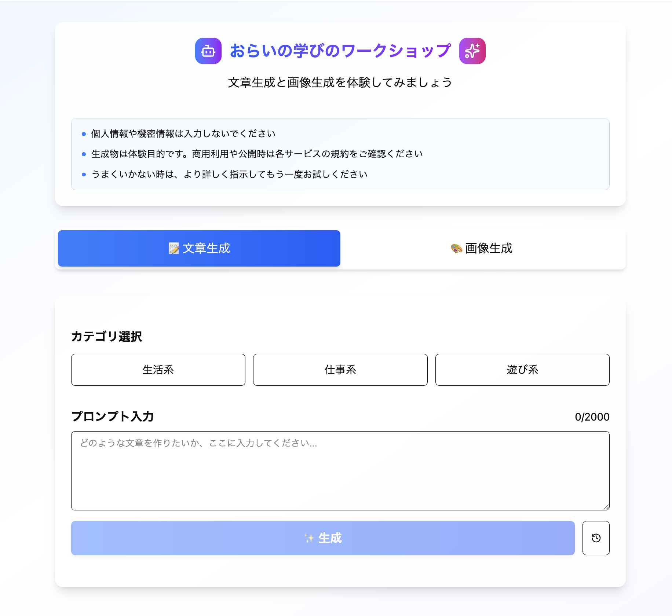Click the robot icon next to the workshop title
Screen dimensions: 672x616
tap(208, 51)
